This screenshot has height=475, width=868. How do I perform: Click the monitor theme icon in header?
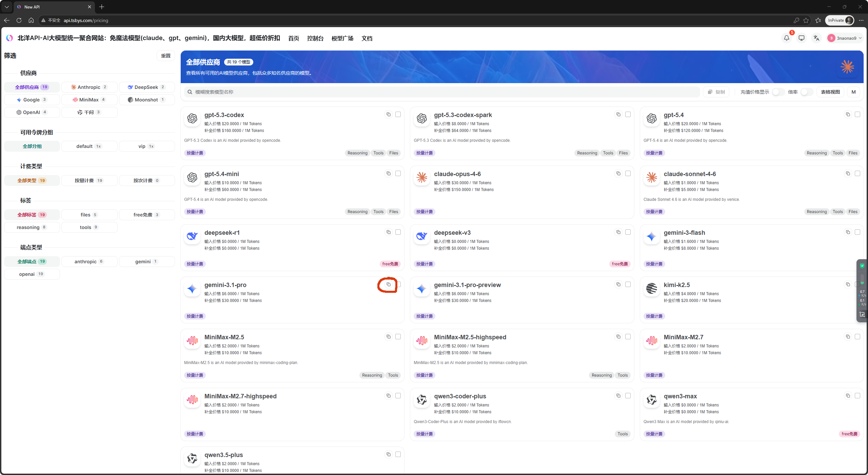[801, 38]
